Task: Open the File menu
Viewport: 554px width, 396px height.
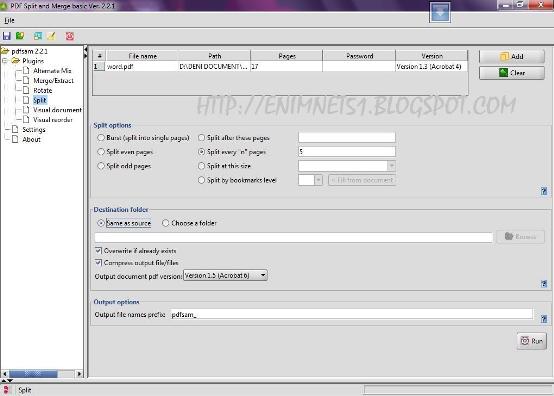Action: 9,20
